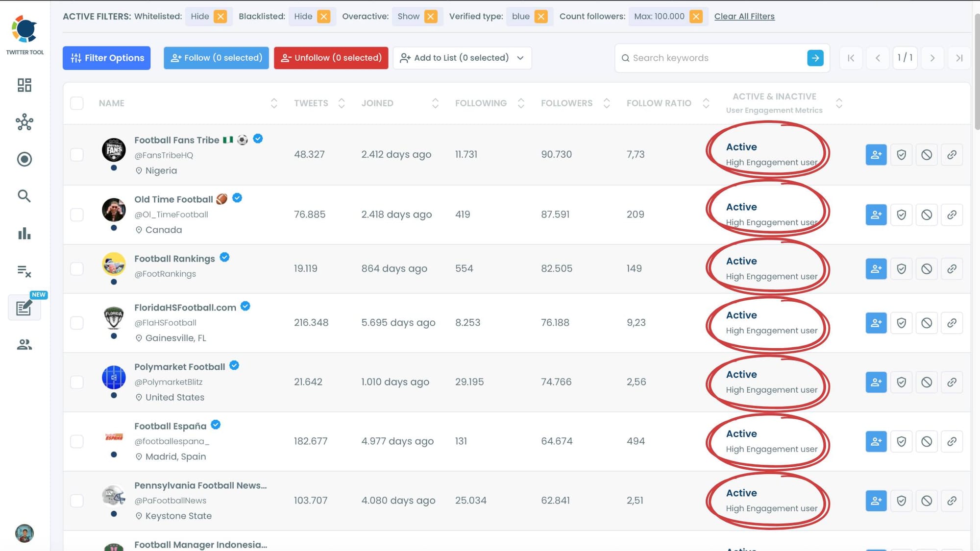Follow Polymarket Football using the blue follow icon
The height and width of the screenshot is (551, 980).
(876, 382)
